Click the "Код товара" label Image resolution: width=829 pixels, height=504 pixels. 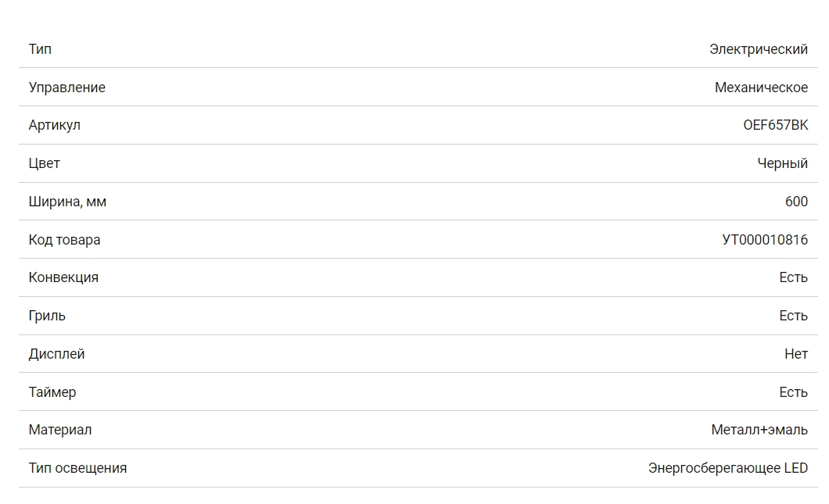(64, 240)
